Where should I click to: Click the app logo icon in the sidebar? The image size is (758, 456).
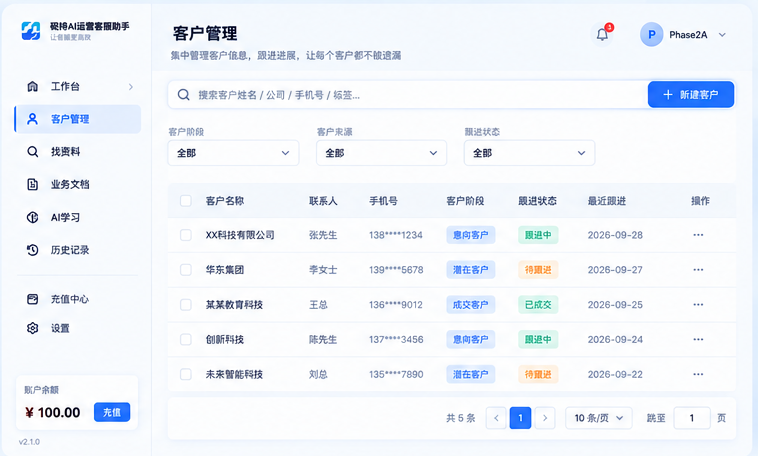point(31,31)
